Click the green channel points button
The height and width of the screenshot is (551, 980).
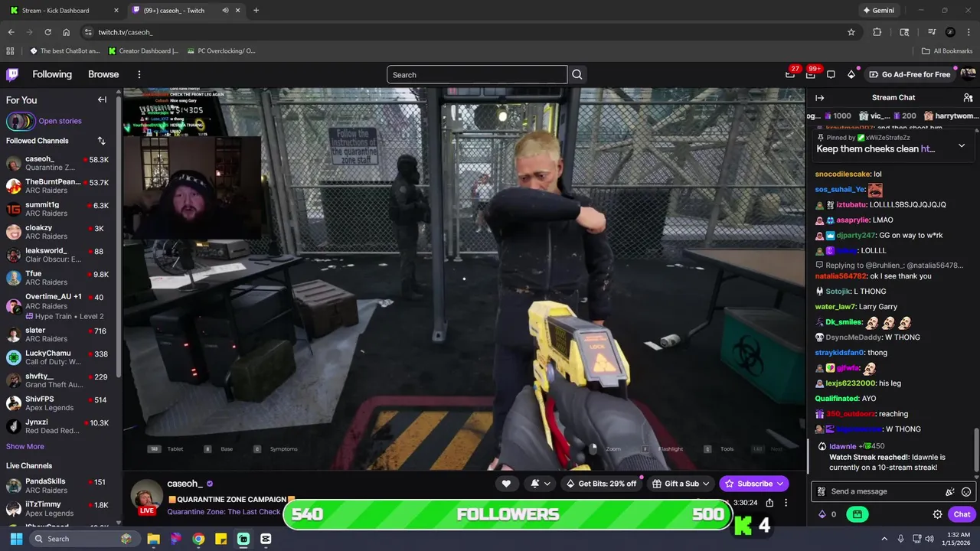point(857,514)
